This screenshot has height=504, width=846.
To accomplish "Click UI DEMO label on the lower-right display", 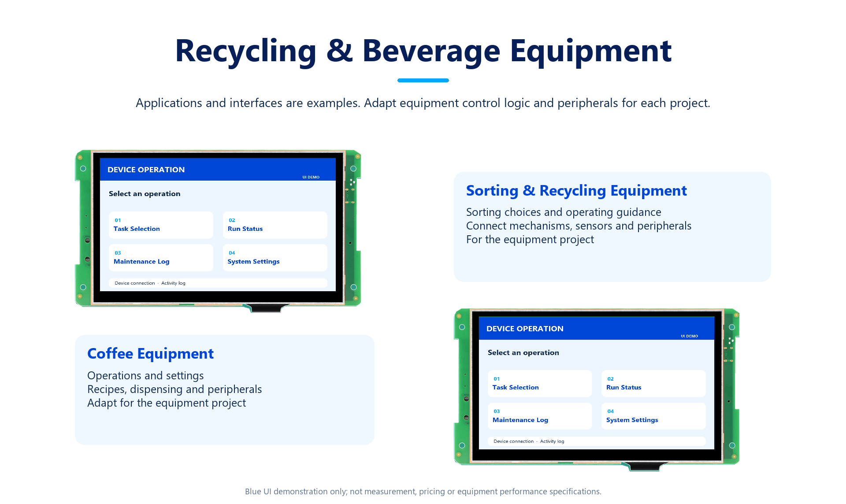I will pyautogui.click(x=690, y=336).
